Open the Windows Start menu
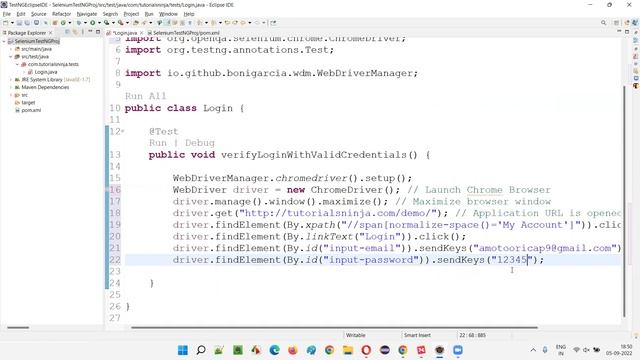Screen dimensions: 640x360 [x=183, y=350]
